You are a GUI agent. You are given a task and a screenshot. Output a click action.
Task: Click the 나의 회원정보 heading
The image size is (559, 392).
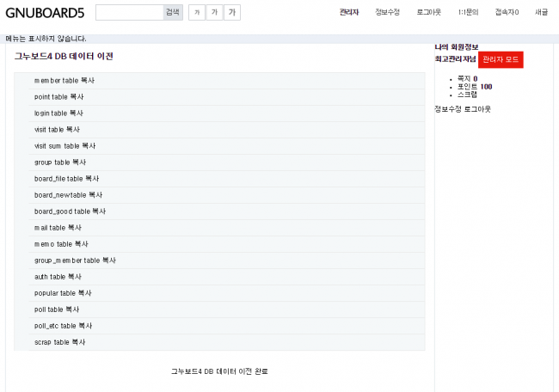coord(457,47)
